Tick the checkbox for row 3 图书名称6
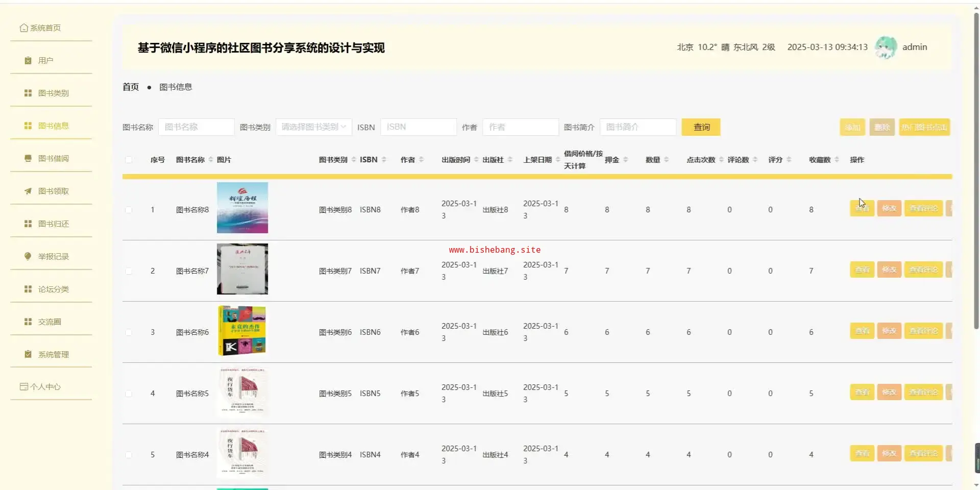Image resolution: width=980 pixels, height=490 pixels. click(x=129, y=332)
